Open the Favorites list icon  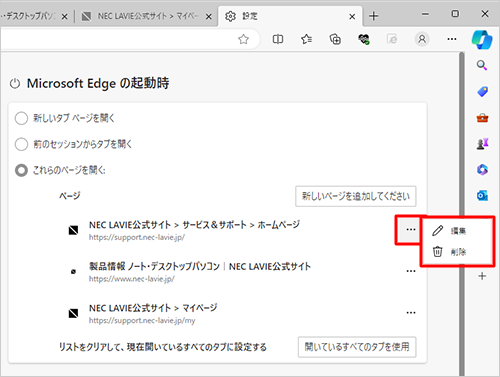click(306, 39)
